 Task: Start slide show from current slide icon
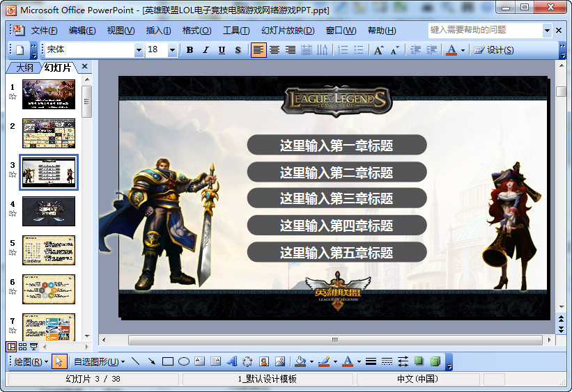[34, 347]
